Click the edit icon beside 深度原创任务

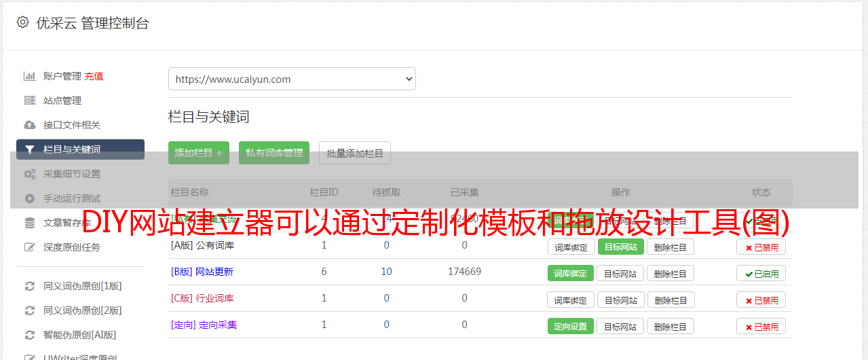[x=29, y=247]
